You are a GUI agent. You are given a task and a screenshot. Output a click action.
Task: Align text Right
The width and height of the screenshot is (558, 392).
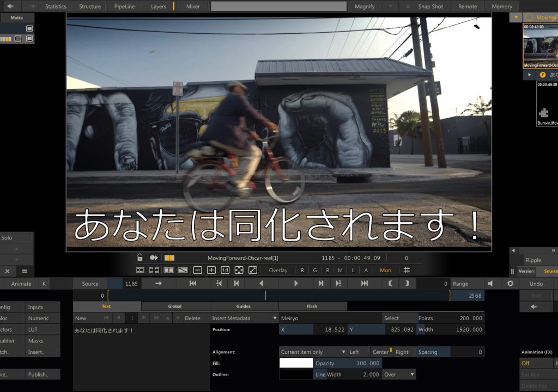coord(402,352)
